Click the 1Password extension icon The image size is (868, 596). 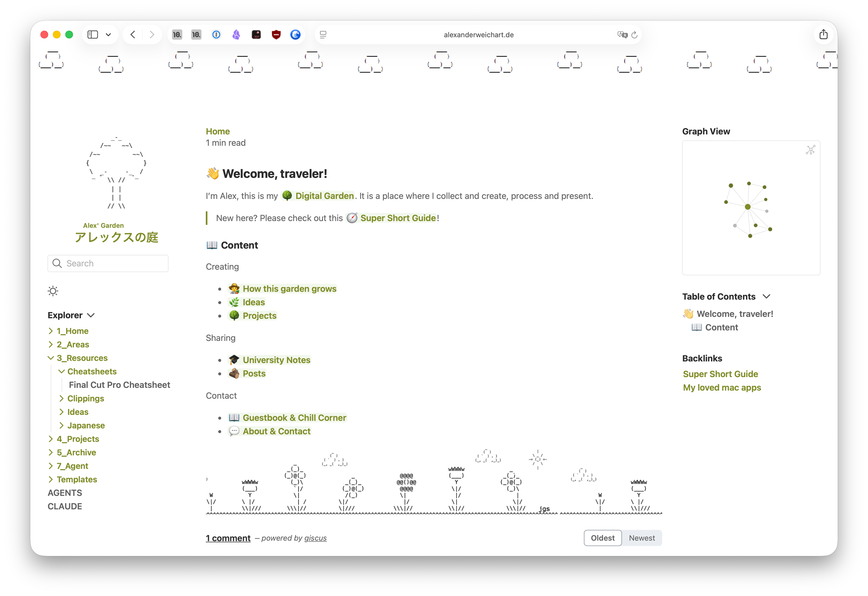(x=216, y=35)
